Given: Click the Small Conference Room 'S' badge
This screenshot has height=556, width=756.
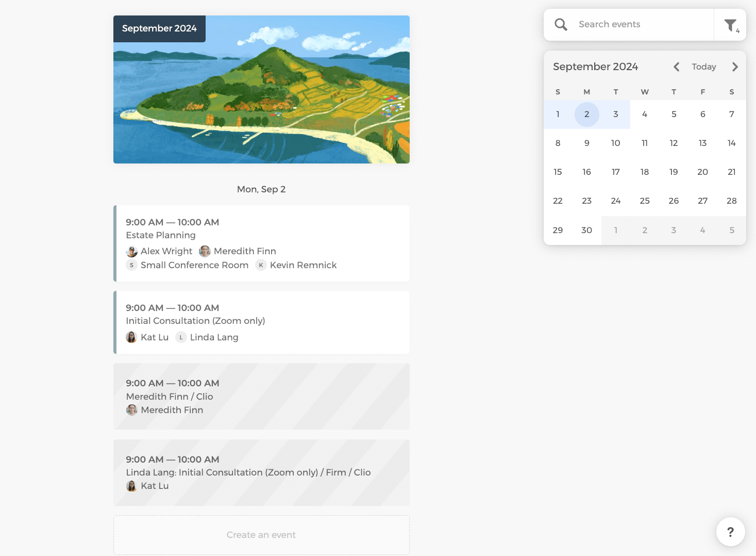Looking at the screenshot, I should [x=131, y=265].
